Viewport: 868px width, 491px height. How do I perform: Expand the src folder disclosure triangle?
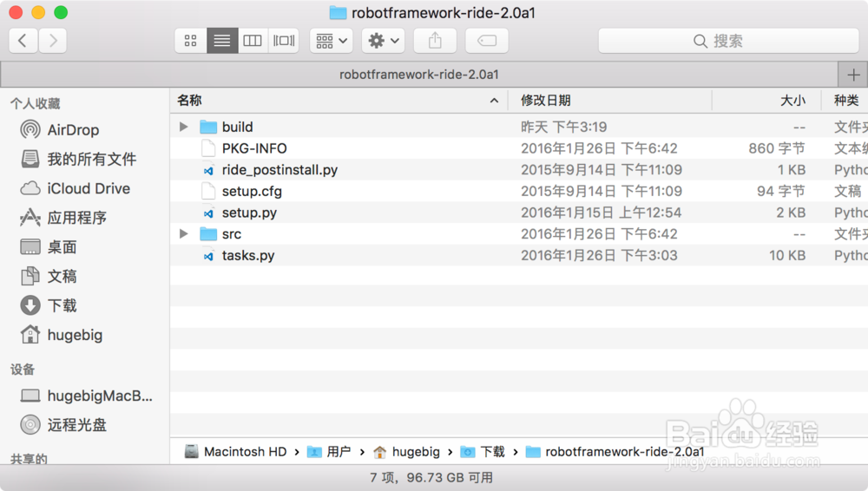184,234
